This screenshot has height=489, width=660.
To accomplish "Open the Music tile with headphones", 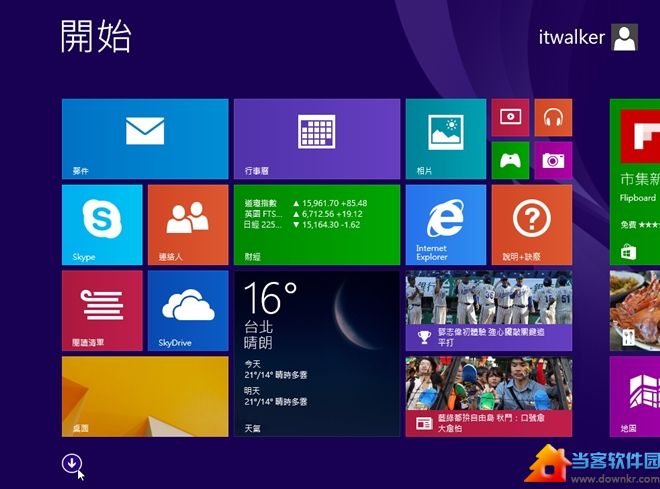I will 553,117.
